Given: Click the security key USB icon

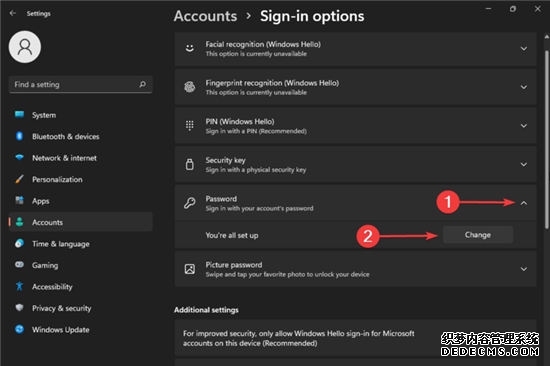Looking at the screenshot, I should coord(190,164).
